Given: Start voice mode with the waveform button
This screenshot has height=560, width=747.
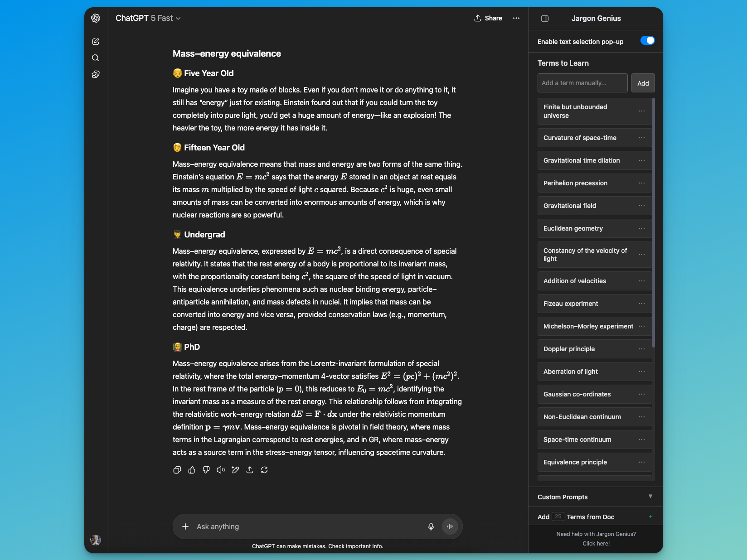Looking at the screenshot, I should pos(450,526).
